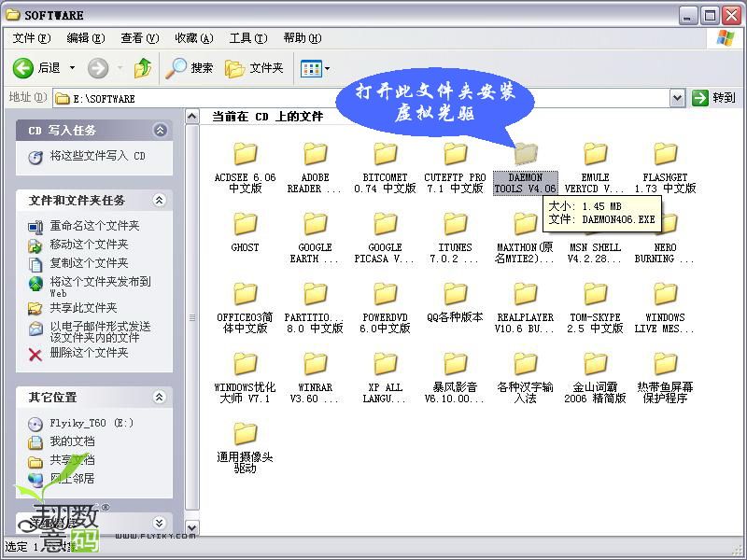Click 重命名这个文件夹 link
Screen dimensions: 747x560
click(x=95, y=226)
